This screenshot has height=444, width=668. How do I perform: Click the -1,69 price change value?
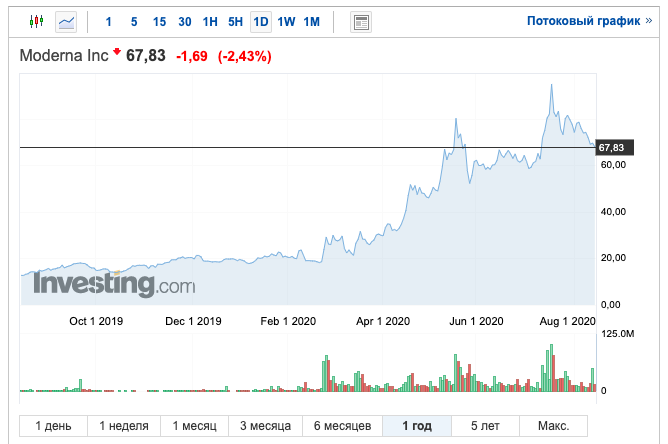tap(192, 56)
